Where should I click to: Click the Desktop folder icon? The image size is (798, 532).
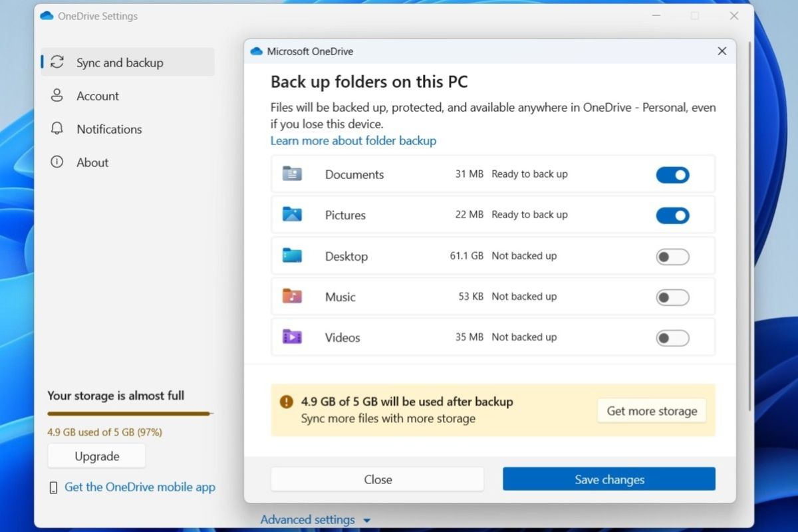(293, 255)
